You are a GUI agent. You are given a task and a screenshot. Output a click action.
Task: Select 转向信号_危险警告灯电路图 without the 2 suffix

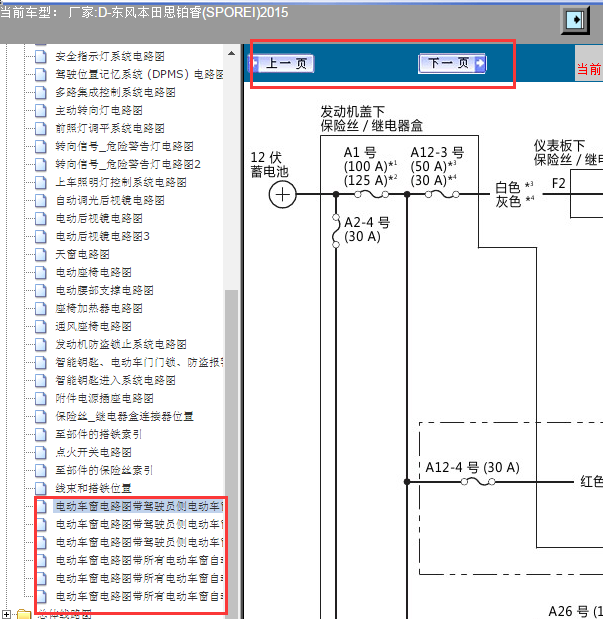coord(124,146)
